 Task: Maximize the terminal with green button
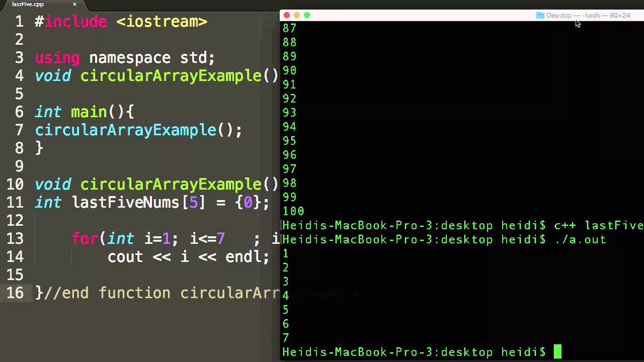(x=307, y=15)
